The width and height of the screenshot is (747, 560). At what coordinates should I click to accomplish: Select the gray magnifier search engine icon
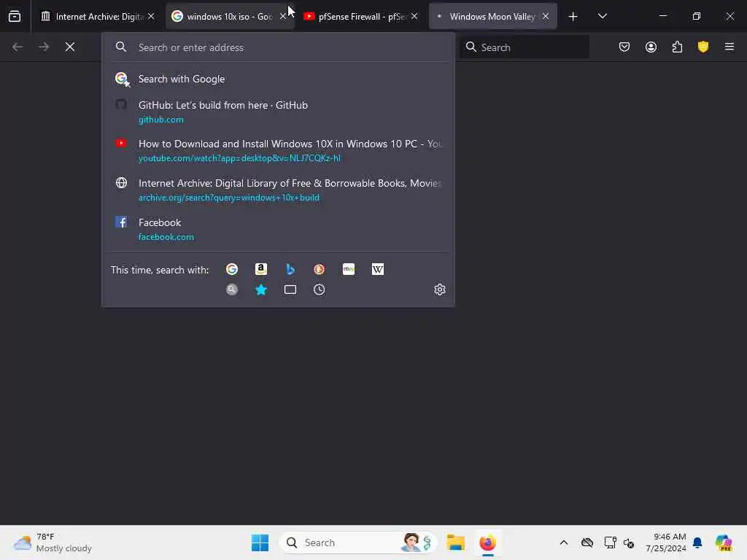pyautogui.click(x=232, y=289)
